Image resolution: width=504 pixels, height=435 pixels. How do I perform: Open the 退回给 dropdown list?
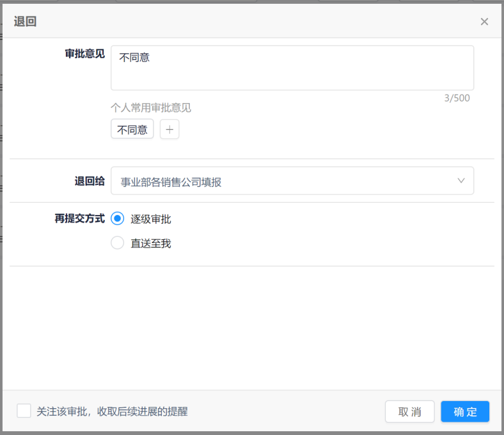coord(292,181)
